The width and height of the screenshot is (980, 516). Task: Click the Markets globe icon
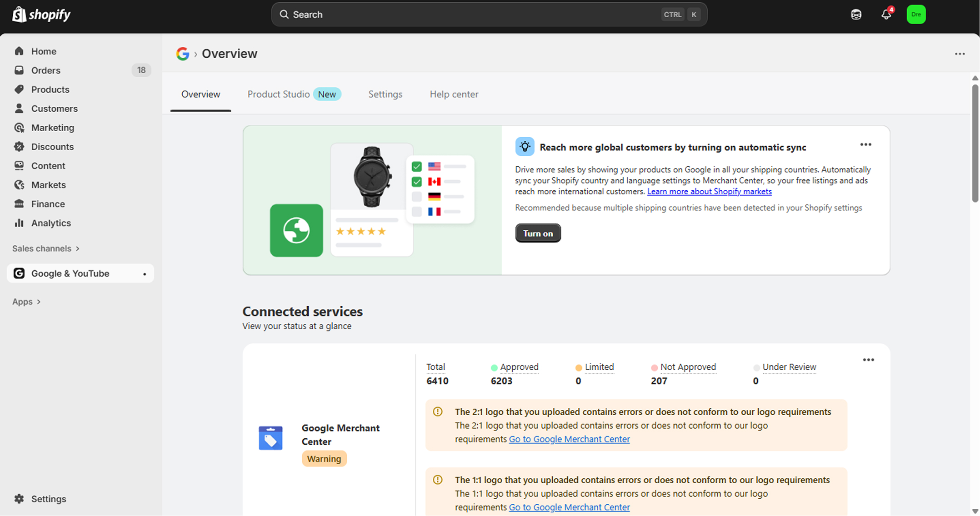point(19,184)
